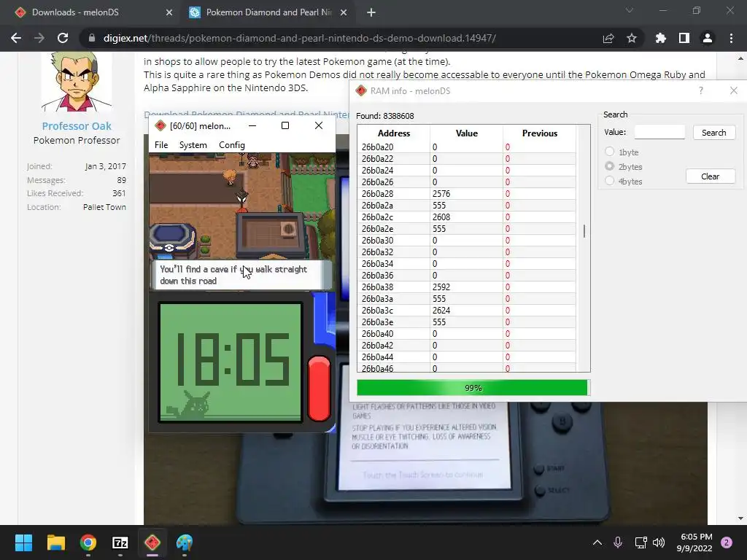Viewport: 747px width, 560px height.
Task: Click the site lock icon in address bar
Action: coord(92,38)
